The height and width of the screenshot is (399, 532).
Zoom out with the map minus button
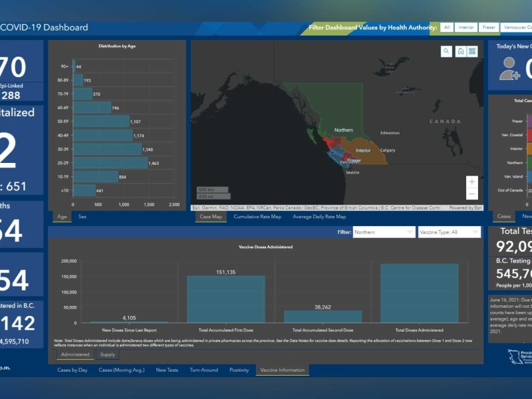tap(472, 194)
